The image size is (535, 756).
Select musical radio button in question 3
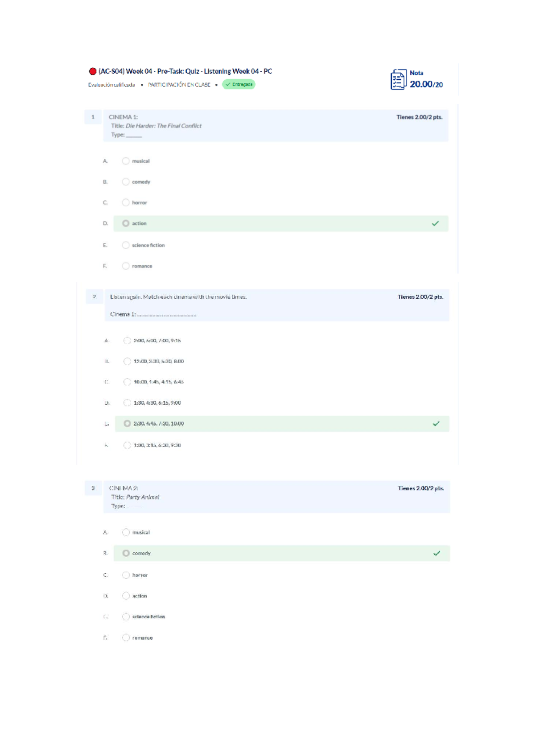[126, 532]
